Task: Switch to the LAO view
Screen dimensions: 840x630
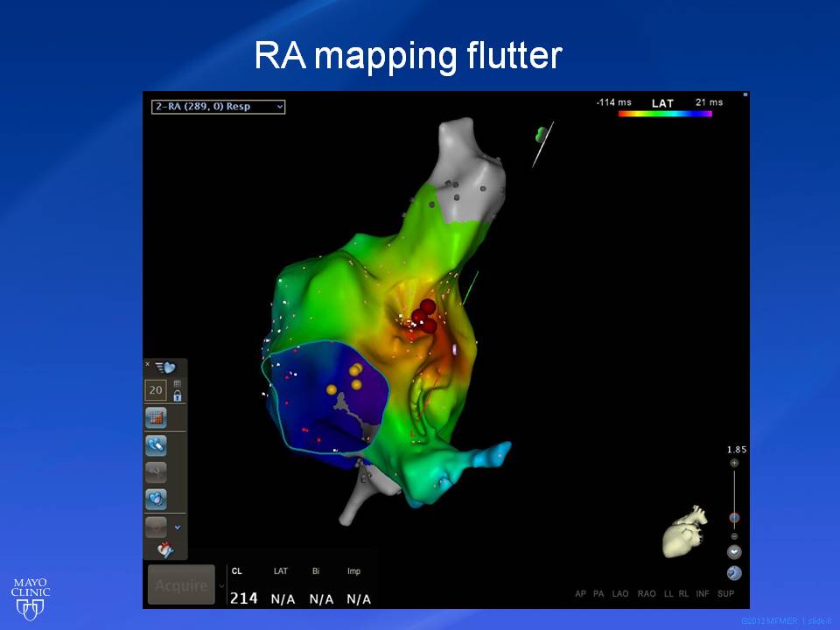Action: 619,594
